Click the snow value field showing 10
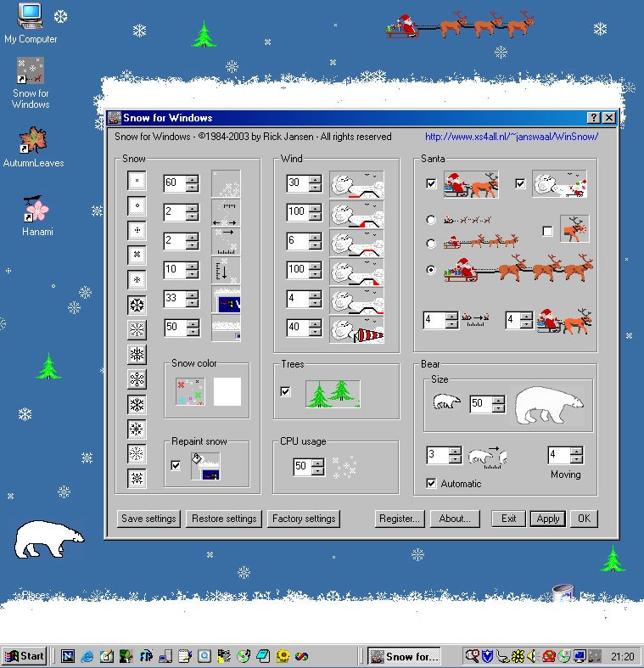 tap(175, 270)
